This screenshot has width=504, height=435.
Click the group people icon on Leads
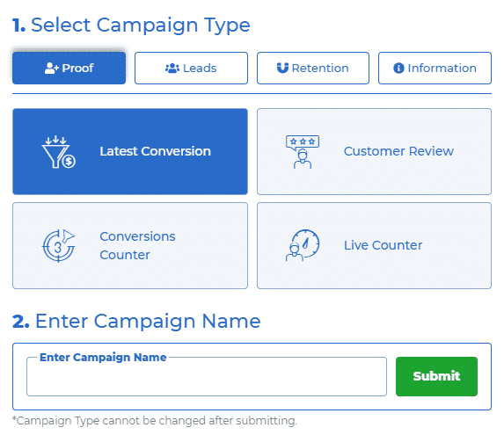click(x=172, y=68)
